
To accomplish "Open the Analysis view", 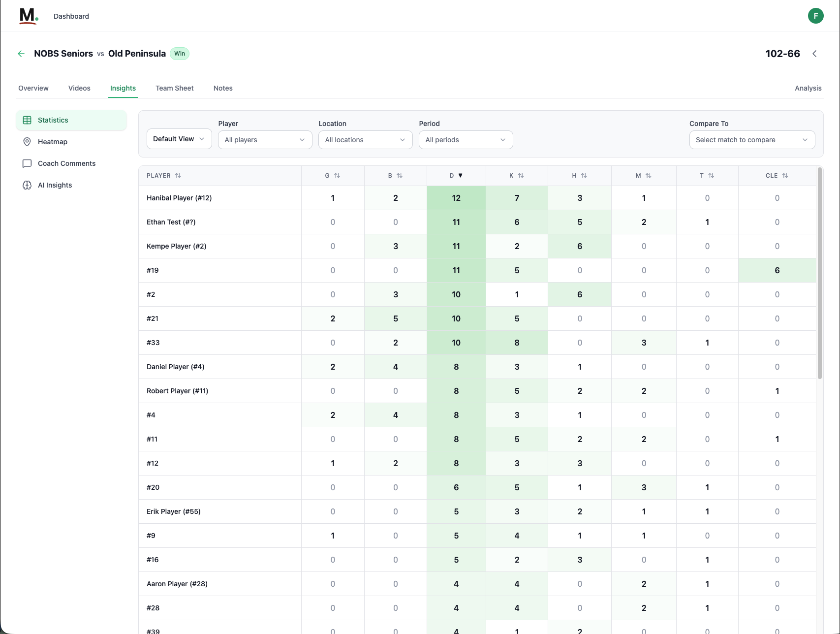I will [x=808, y=88].
